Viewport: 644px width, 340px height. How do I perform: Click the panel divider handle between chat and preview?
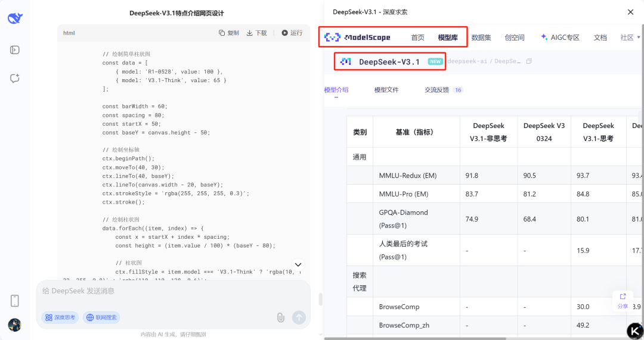[320, 299]
